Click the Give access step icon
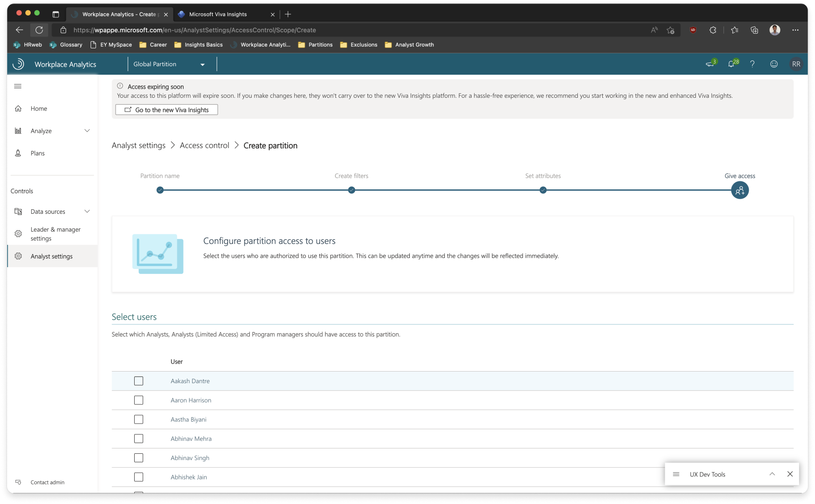The image size is (815, 504). (x=739, y=190)
